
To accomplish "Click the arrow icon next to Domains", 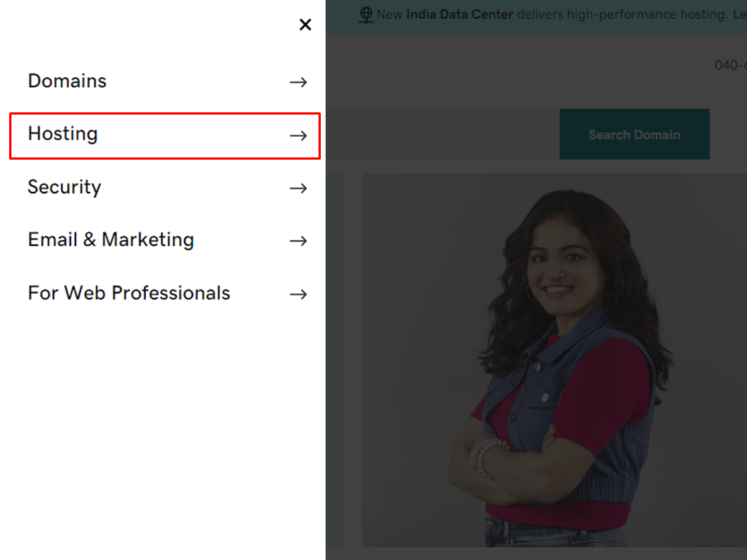I will [x=298, y=82].
